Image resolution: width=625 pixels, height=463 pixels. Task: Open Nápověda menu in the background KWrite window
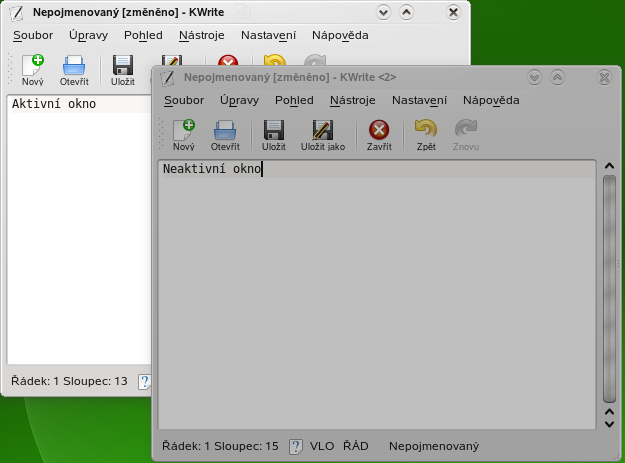coord(340,35)
